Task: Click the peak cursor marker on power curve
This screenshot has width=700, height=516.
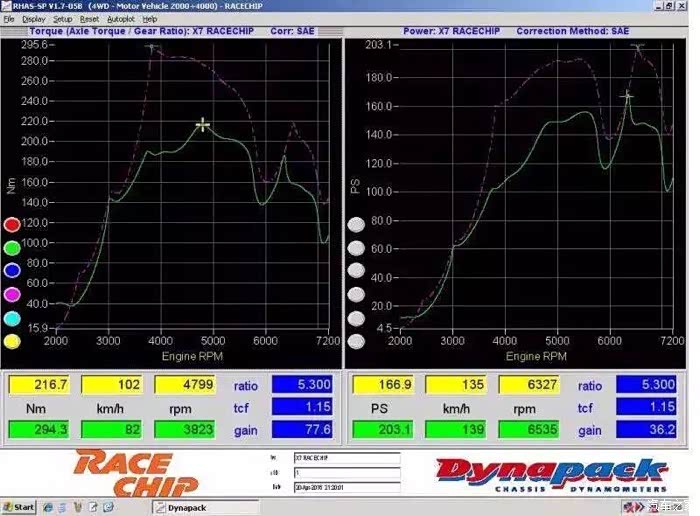Action: pyautogui.click(x=628, y=96)
